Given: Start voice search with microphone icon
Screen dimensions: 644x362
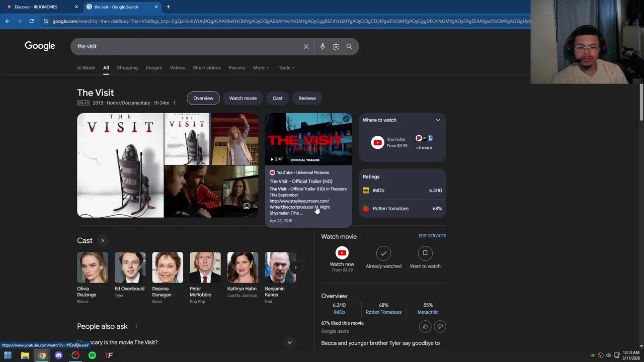Looking at the screenshot, I should (323, 46).
